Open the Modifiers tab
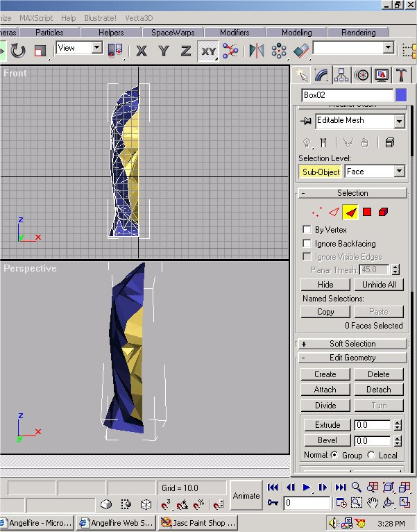Screen dimensions: 417x532 click(234, 33)
